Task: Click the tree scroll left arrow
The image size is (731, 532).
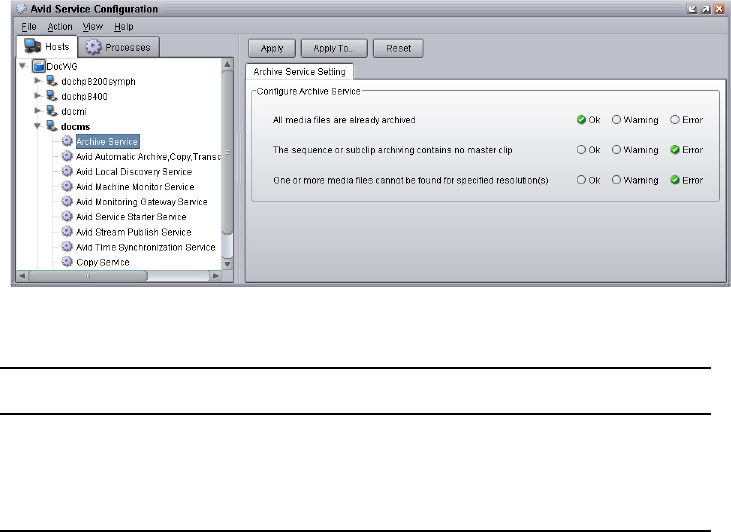Action: pyautogui.click(x=22, y=276)
